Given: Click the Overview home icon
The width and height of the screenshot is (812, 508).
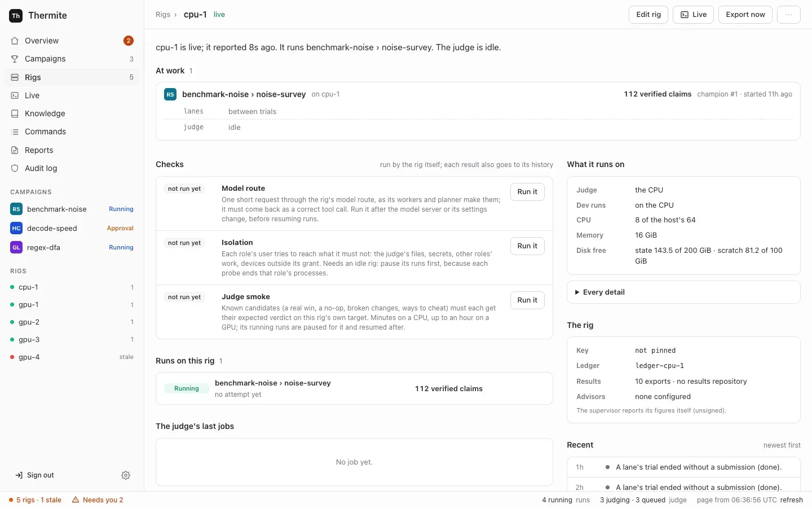Looking at the screenshot, I should point(15,41).
